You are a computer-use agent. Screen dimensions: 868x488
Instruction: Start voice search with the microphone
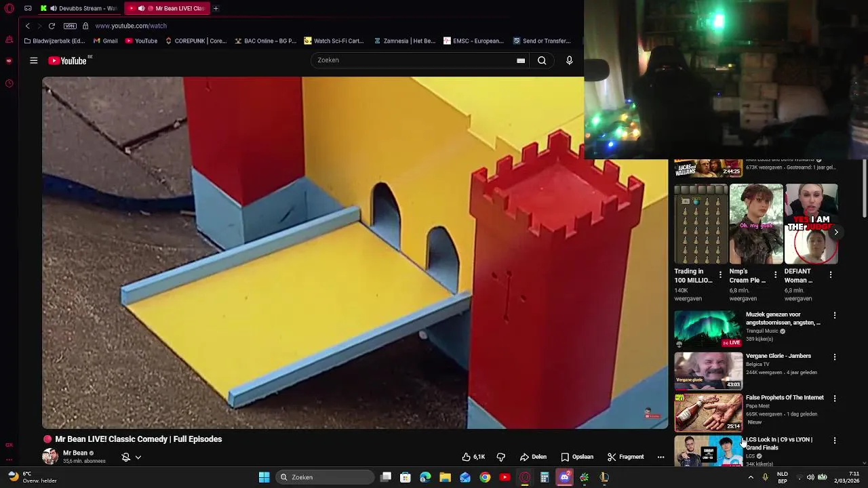pyautogui.click(x=570, y=60)
